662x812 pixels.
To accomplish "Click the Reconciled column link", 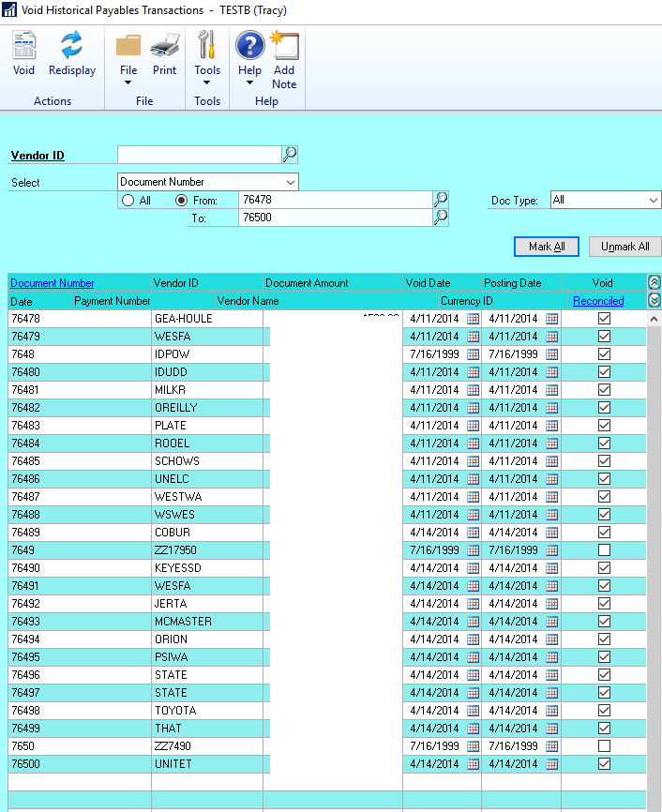I will coord(598,301).
